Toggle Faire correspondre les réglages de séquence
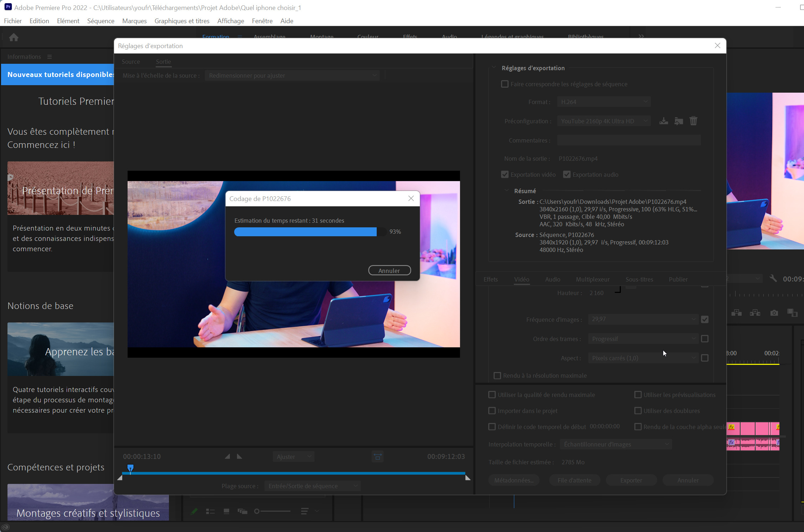The image size is (804, 532). click(505, 84)
